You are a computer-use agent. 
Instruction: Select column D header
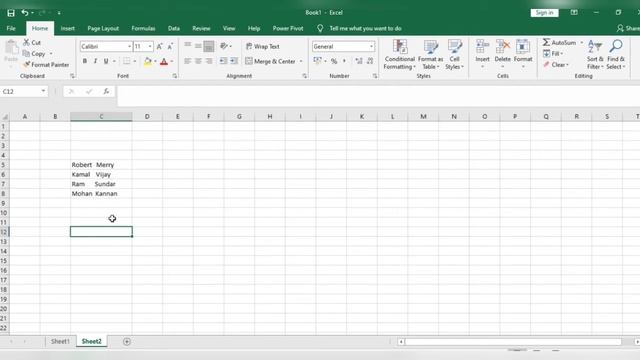coord(147,117)
